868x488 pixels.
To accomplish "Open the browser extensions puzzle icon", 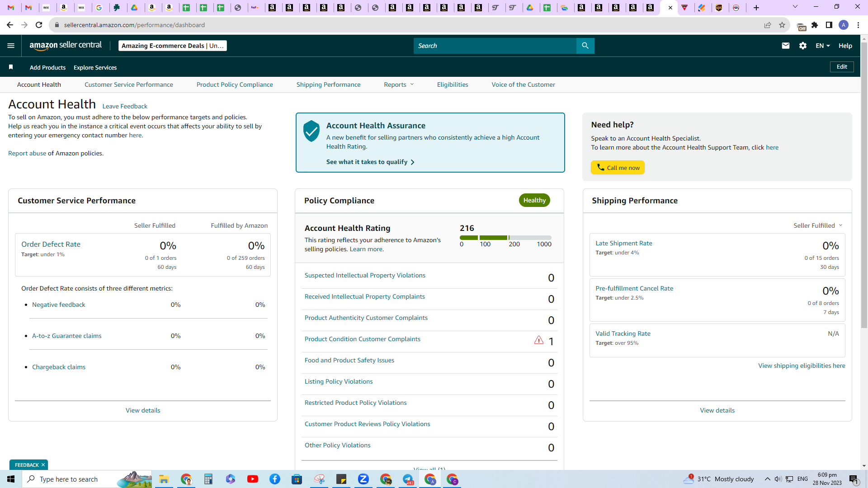I will pos(815,25).
